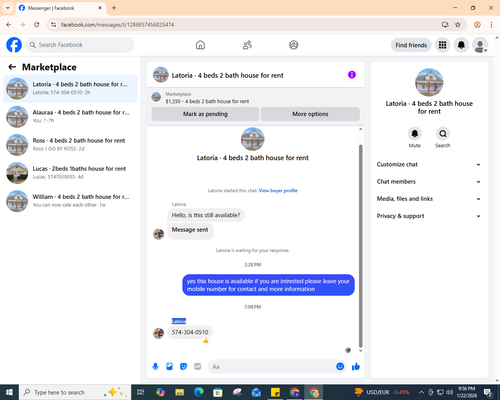Go to the Home feed icon
The height and width of the screenshot is (400, 500).
click(200, 45)
